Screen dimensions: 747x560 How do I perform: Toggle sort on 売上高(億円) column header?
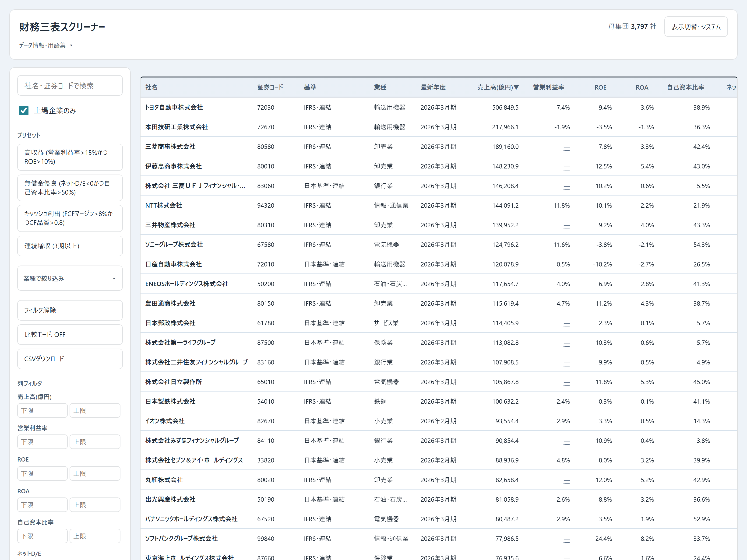click(498, 87)
